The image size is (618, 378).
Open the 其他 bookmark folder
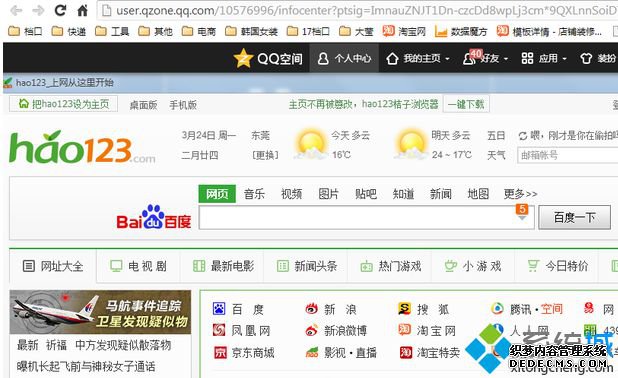[156, 31]
